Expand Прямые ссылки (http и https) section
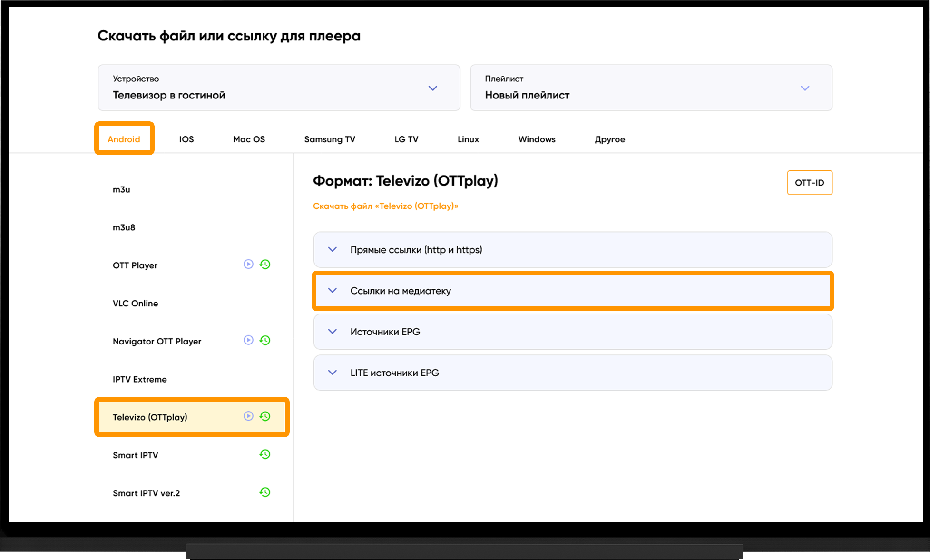The width and height of the screenshot is (930, 560). [x=573, y=250]
